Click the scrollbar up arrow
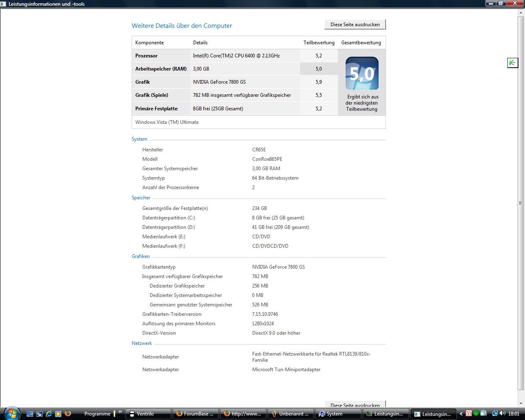This screenshot has height=420, width=525. tap(521, 12)
